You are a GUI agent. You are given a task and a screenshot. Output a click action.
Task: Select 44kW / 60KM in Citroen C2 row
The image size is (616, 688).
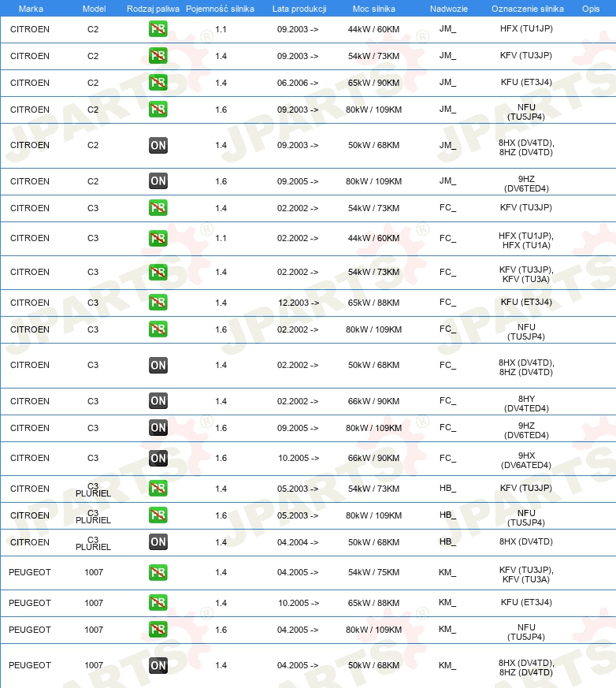(x=373, y=29)
